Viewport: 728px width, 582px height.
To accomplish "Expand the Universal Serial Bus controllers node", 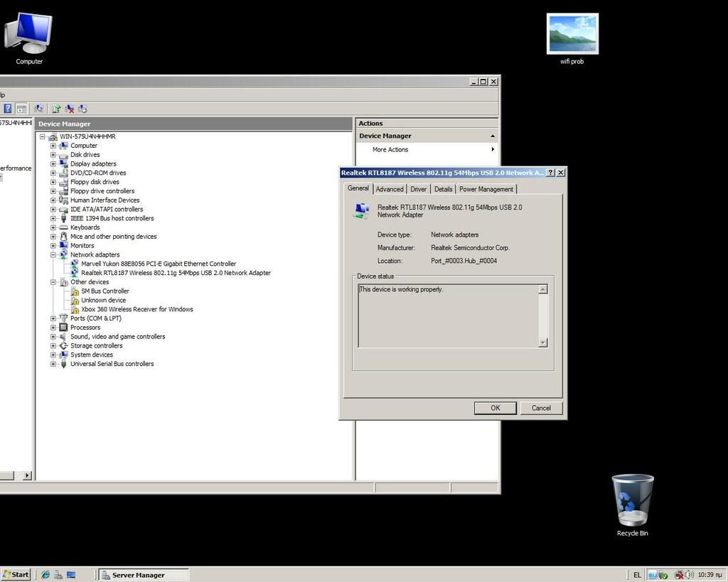I will coord(53,365).
